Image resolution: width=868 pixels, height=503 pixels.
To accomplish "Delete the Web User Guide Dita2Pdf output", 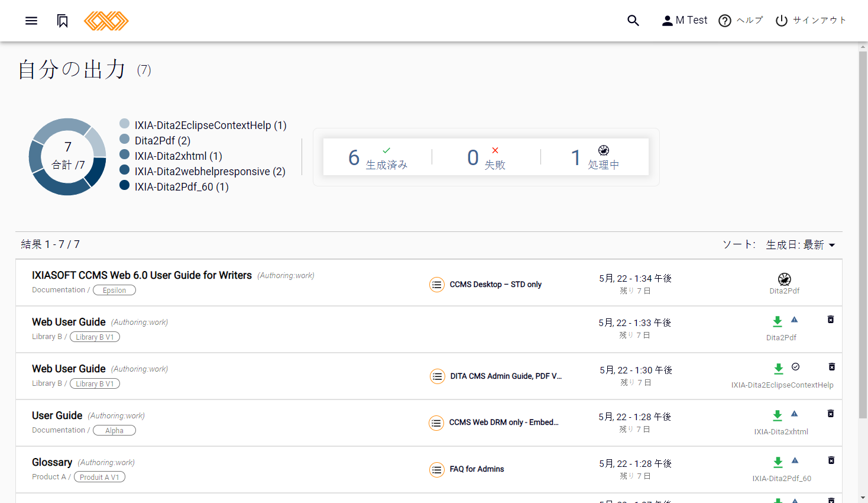I will [x=831, y=320].
